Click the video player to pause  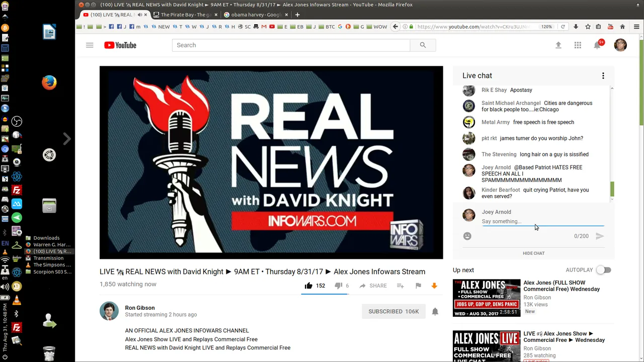(x=271, y=162)
